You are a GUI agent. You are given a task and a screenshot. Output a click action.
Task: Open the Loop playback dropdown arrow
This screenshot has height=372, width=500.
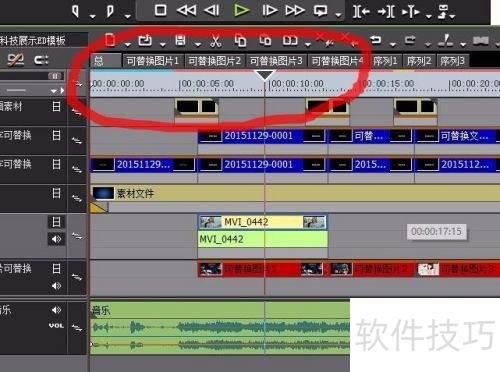(338, 15)
